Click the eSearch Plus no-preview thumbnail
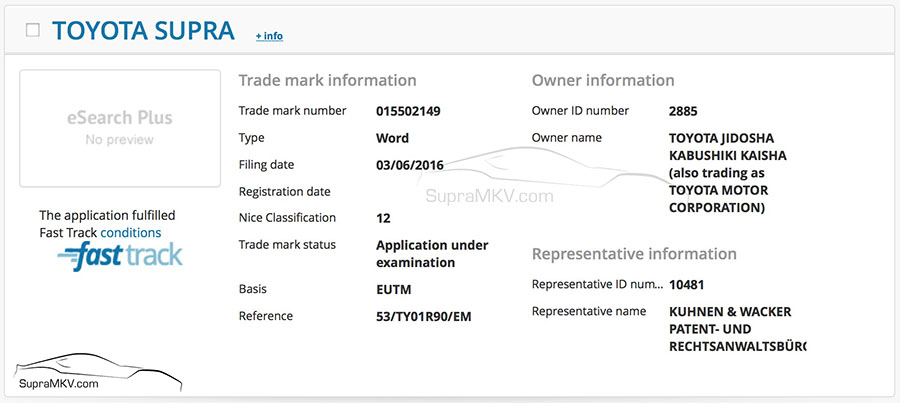Viewport: 900px width, 403px height. 120,128
